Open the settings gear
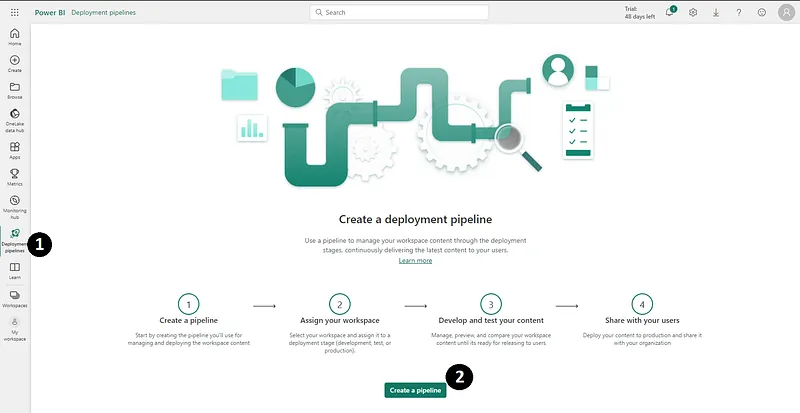Image resolution: width=800 pixels, height=413 pixels. click(x=693, y=12)
